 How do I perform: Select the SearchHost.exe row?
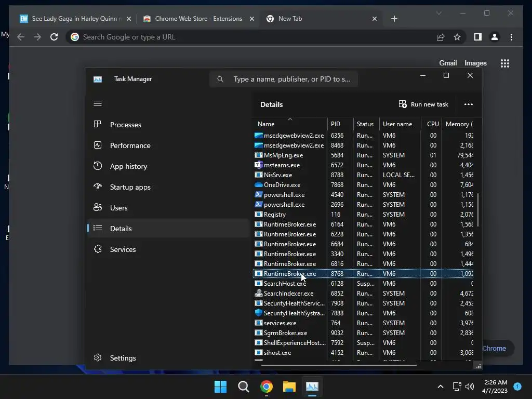pyautogui.click(x=364, y=284)
